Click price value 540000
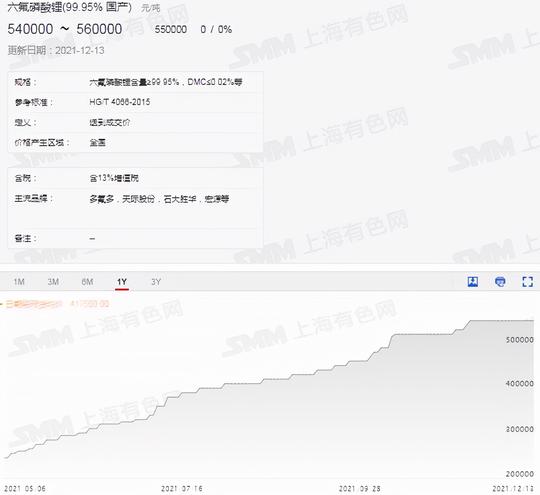The image size is (540, 495). [x=30, y=29]
